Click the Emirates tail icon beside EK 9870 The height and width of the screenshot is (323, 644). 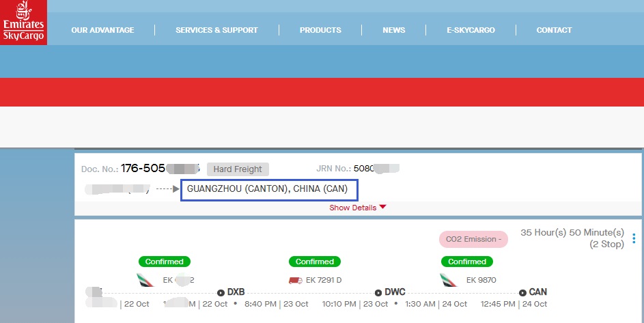449,280
